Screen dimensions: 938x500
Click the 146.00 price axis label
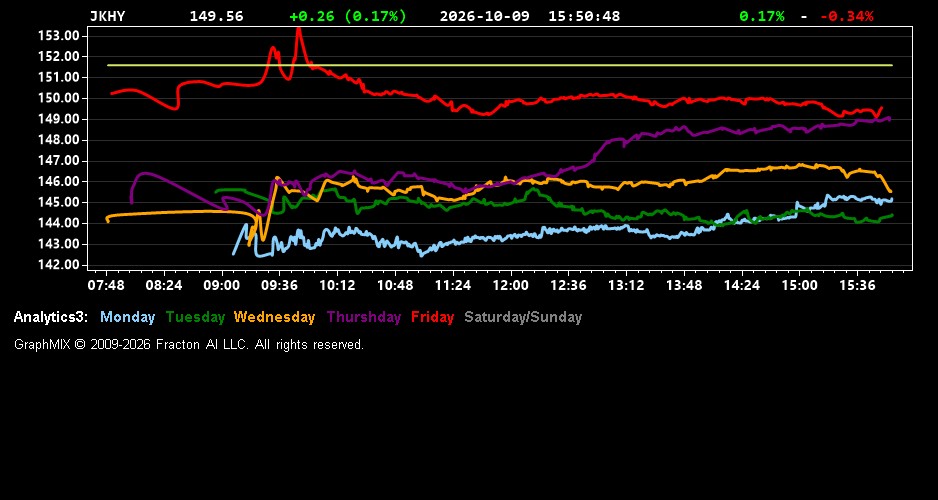click(59, 181)
